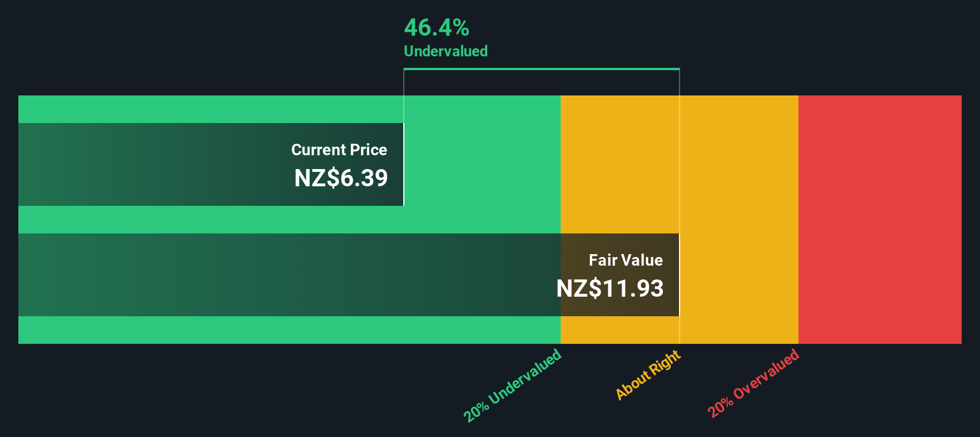The height and width of the screenshot is (437, 980).
Task: Click the red overvalued zone
Action: [x=879, y=219]
